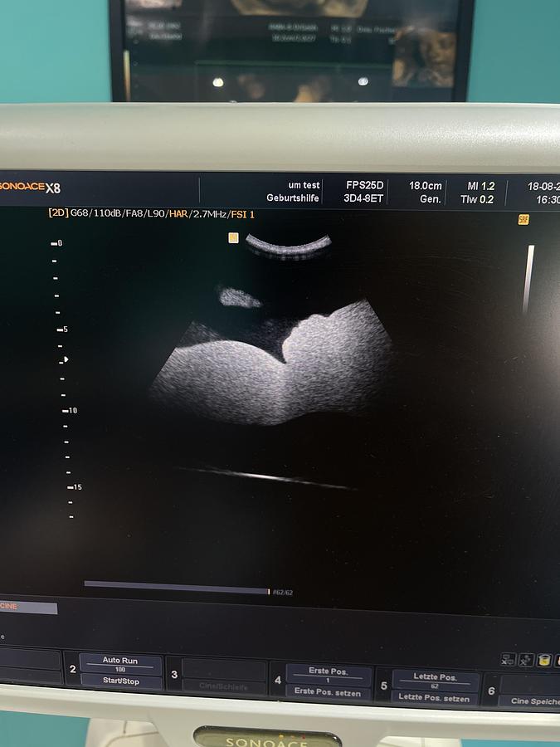
Task: Click the vertical grayscale bar at right
Action: (x=528, y=279)
